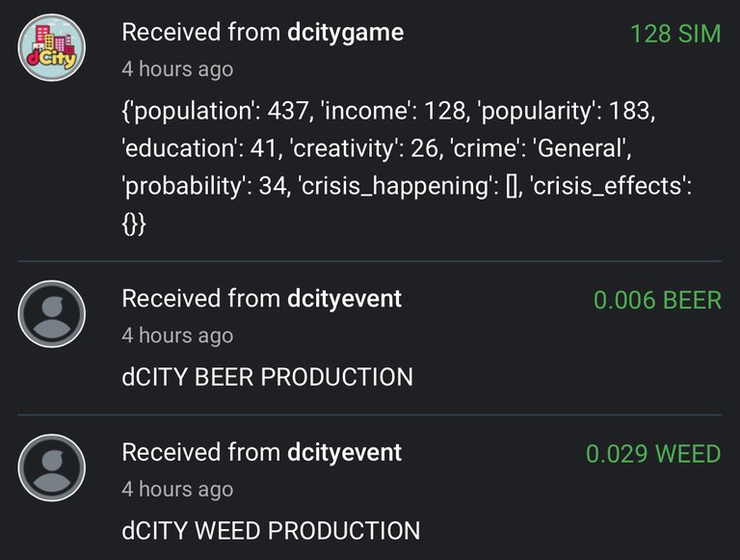
Task: Tap the BEER transaction's default avatar
Action: [x=52, y=314]
